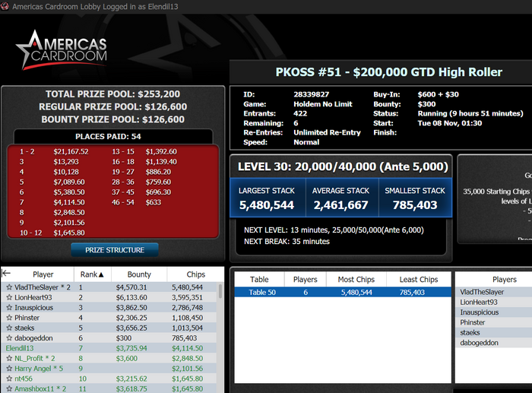The width and height of the screenshot is (532, 393).
Task: Sort the player list by Player column
Action: coord(43,274)
